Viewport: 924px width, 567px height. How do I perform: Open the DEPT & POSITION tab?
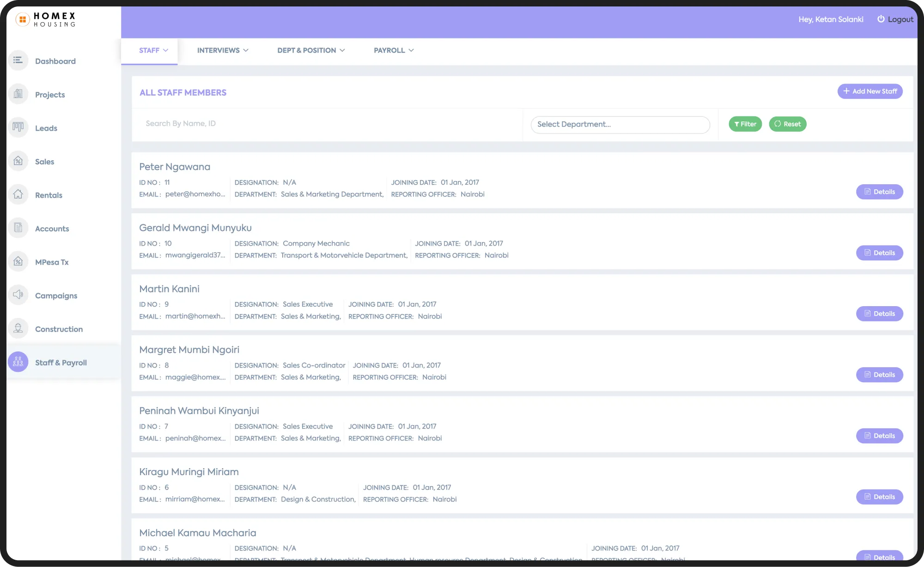[311, 51]
